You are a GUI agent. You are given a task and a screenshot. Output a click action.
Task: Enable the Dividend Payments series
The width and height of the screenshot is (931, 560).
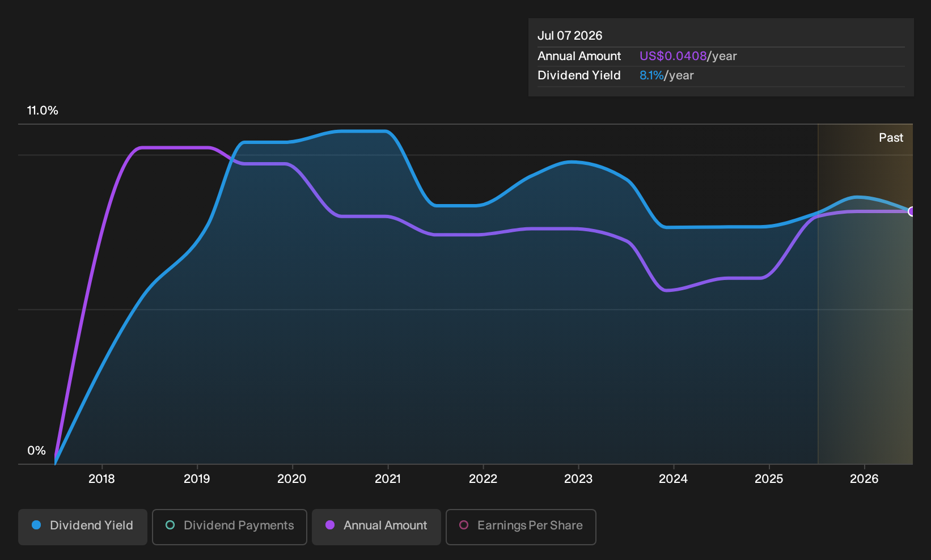pyautogui.click(x=230, y=527)
